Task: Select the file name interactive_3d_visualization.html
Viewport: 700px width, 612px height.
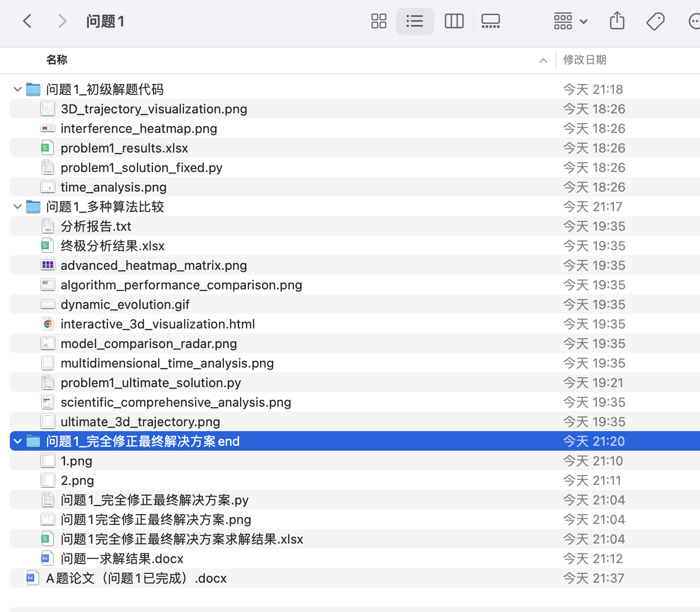Action: click(158, 324)
